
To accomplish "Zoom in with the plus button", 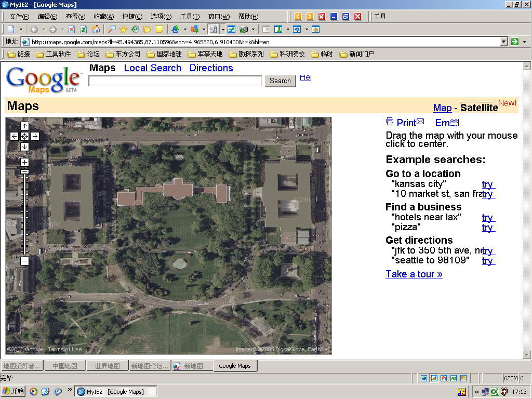I will click(24, 162).
